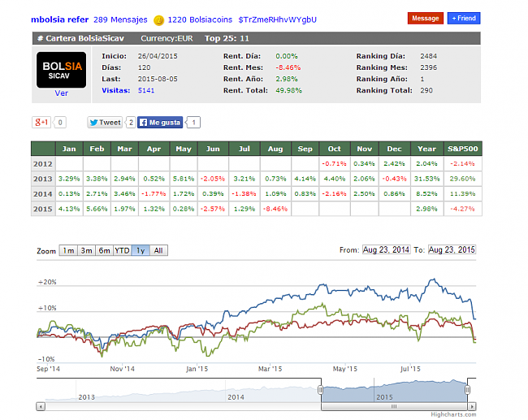Viewport: 528px width, 420px height.
Task: Click the 2013 label in chart navigator
Action: 87,397
